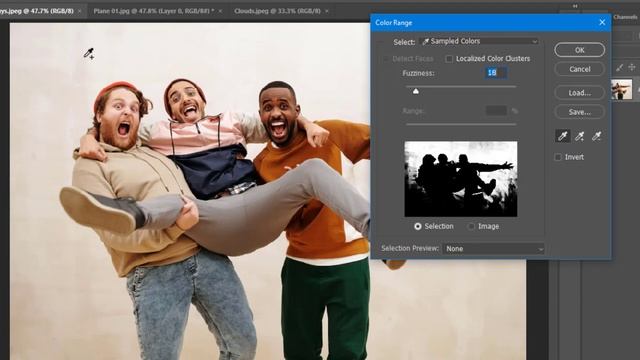Click the lock position move icon

[631, 67]
